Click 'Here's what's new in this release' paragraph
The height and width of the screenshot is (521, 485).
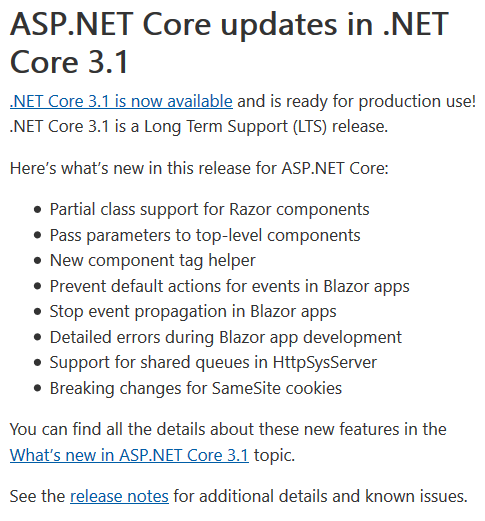click(199, 168)
